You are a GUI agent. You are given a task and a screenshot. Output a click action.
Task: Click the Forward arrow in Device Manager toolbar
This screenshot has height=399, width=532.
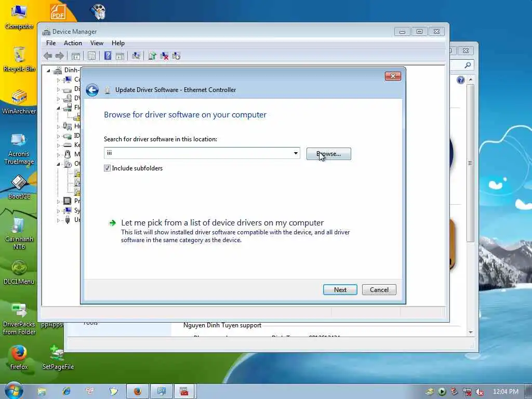click(60, 56)
